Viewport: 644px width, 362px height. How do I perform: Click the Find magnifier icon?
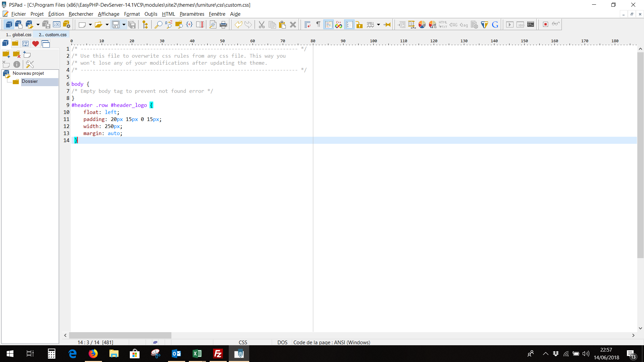[158, 24]
